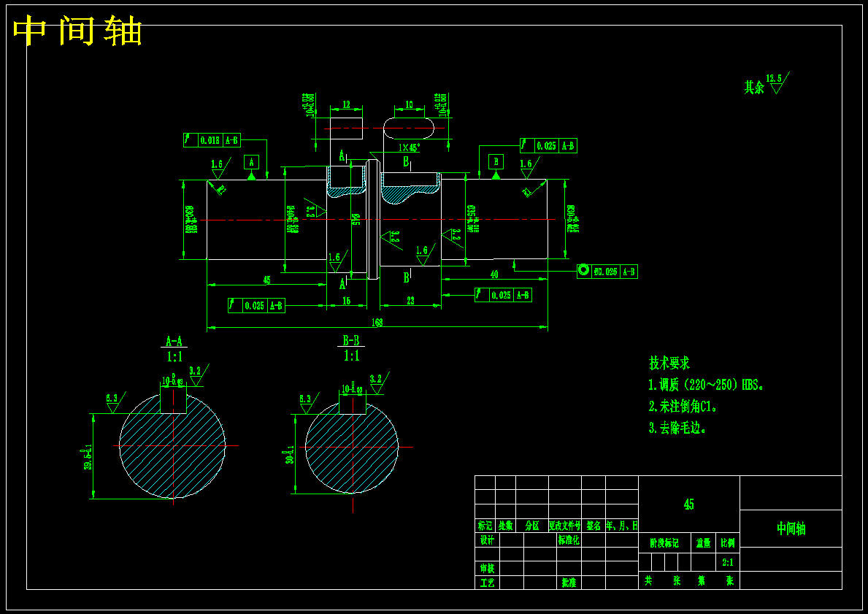Click the 标准化 cell
868x614 pixels.
(569, 540)
